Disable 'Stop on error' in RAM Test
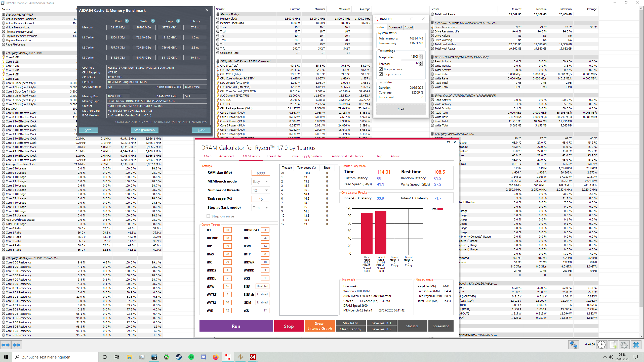This screenshot has width=644, height=362. (381, 74)
